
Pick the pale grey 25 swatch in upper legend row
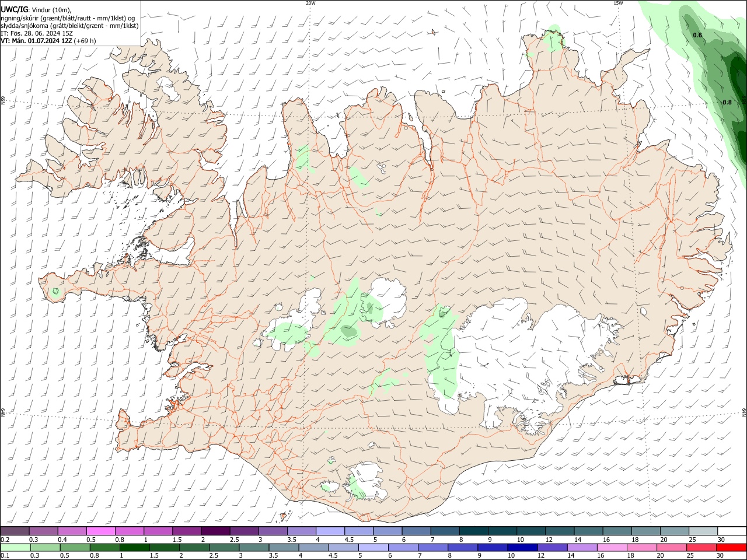(704, 531)
